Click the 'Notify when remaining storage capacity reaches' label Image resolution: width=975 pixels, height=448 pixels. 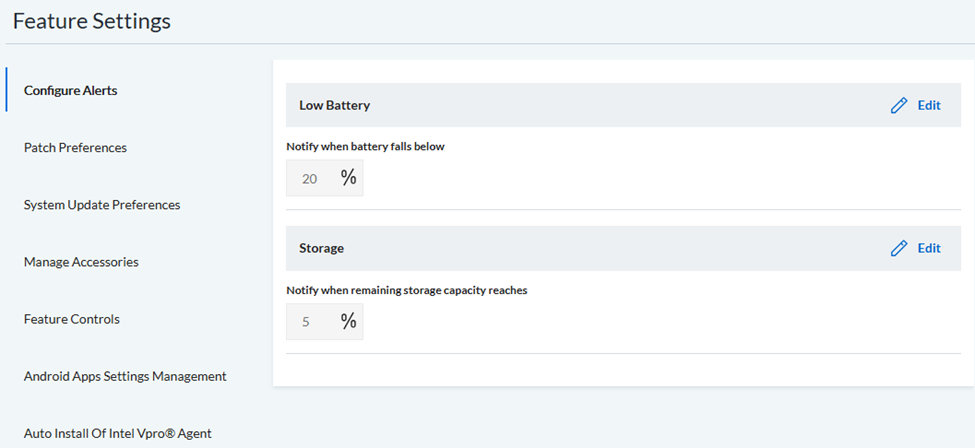click(407, 290)
